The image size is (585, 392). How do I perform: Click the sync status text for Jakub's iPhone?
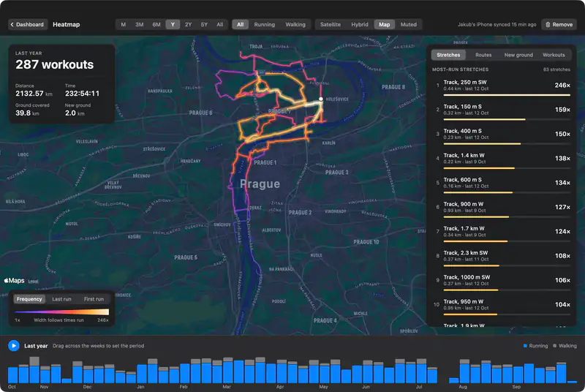coord(497,25)
